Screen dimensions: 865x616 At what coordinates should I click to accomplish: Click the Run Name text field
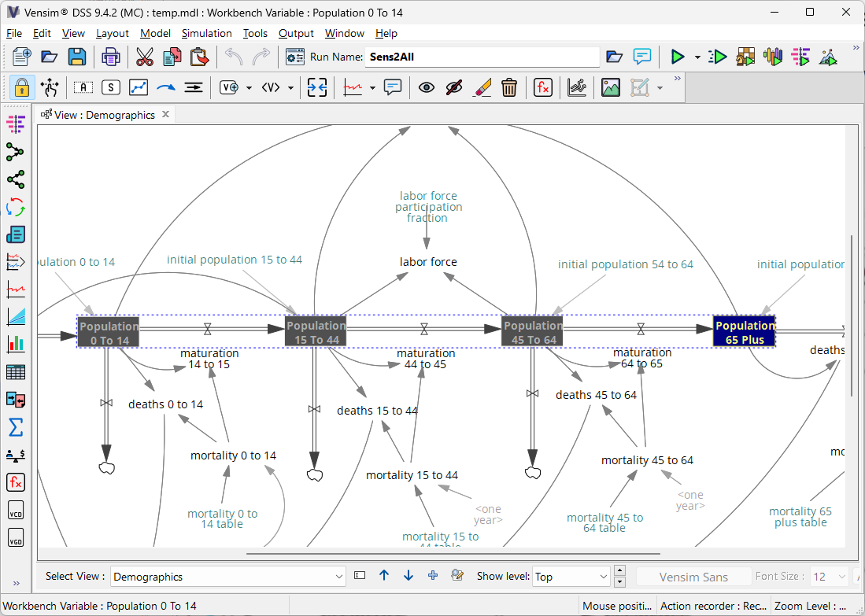(x=482, y=57)
